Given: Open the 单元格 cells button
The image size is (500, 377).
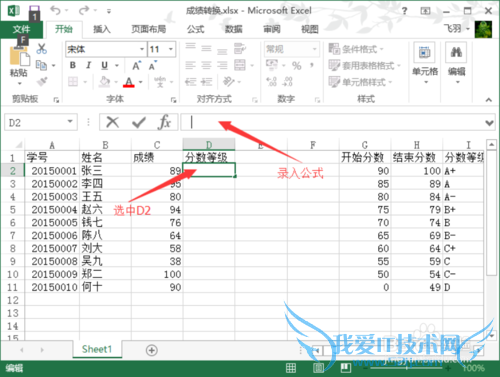Looking at the screenshot, I should (x=425, y=63).
